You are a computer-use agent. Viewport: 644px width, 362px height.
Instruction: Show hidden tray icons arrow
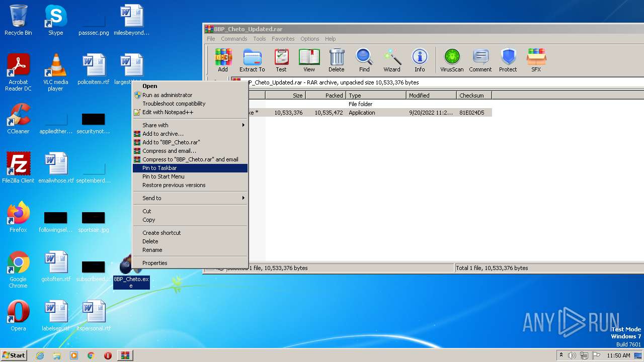pos(561,355)
